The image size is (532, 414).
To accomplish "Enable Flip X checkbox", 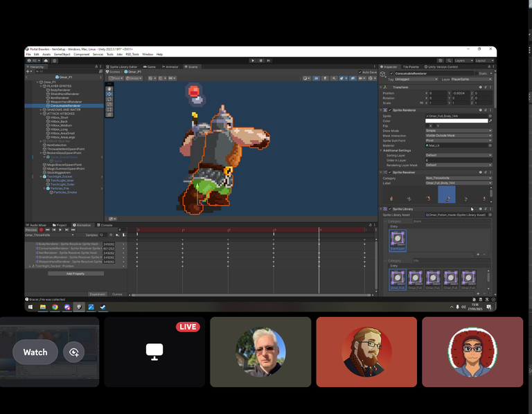I will pos(427,126).
